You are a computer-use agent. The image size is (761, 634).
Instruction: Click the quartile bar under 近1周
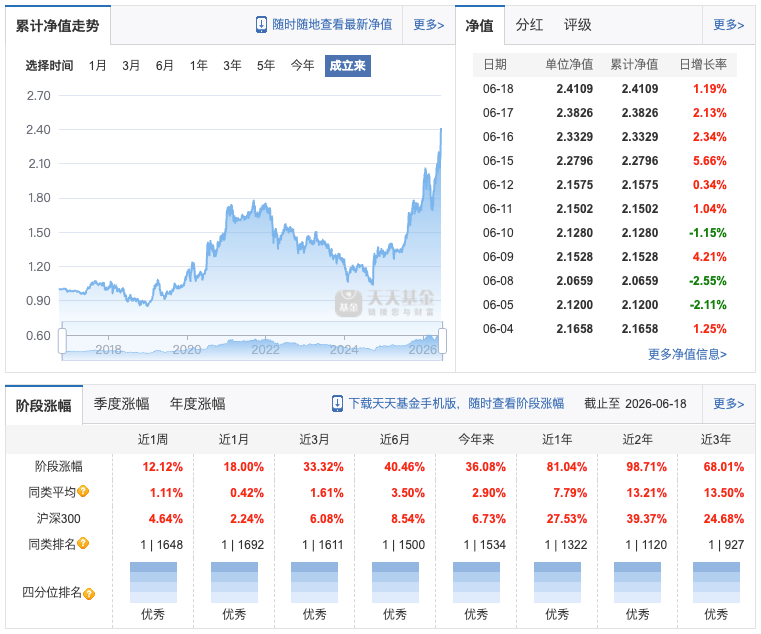click(x=153, y=583)
